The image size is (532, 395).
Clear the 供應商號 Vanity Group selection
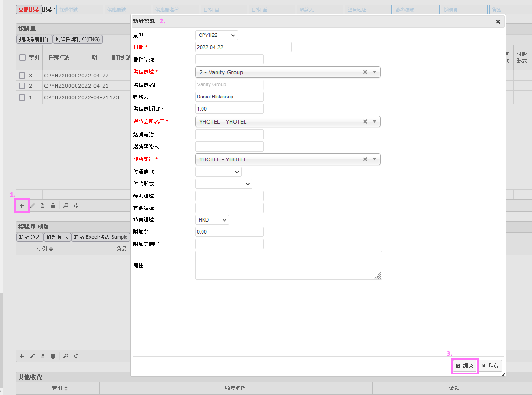pyautogui.click(x=365, y=72)
